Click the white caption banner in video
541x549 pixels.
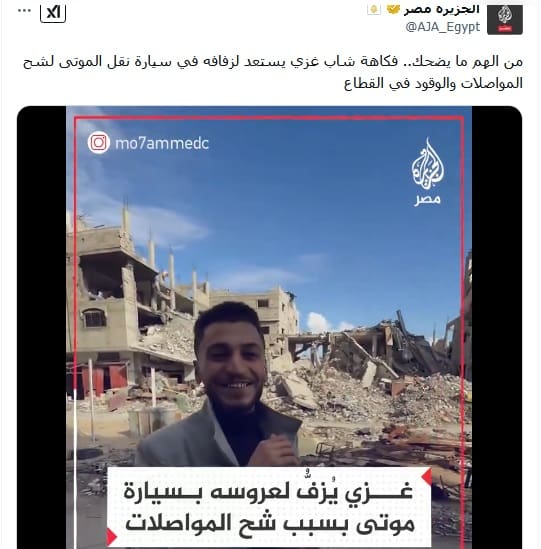[269, 506]
